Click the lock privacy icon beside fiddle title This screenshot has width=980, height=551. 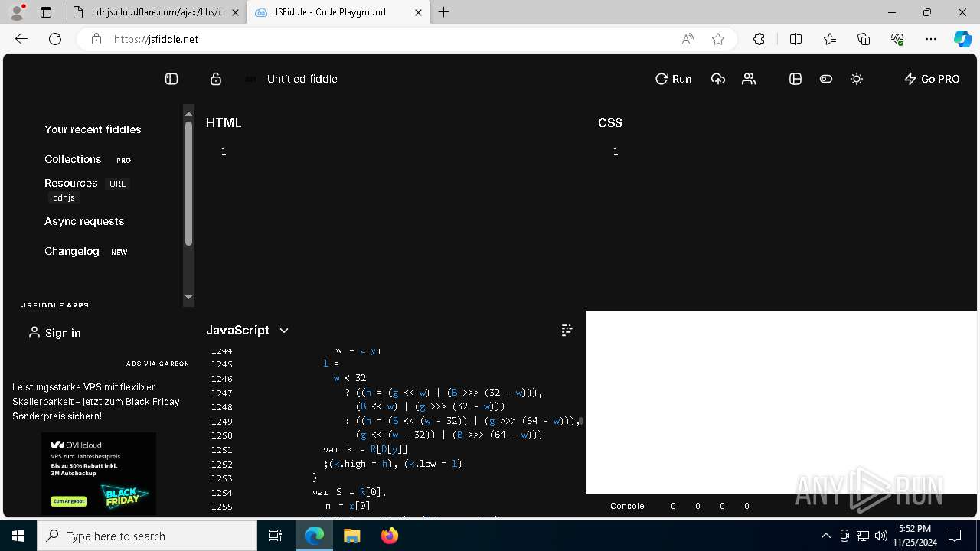click(216, 79)
